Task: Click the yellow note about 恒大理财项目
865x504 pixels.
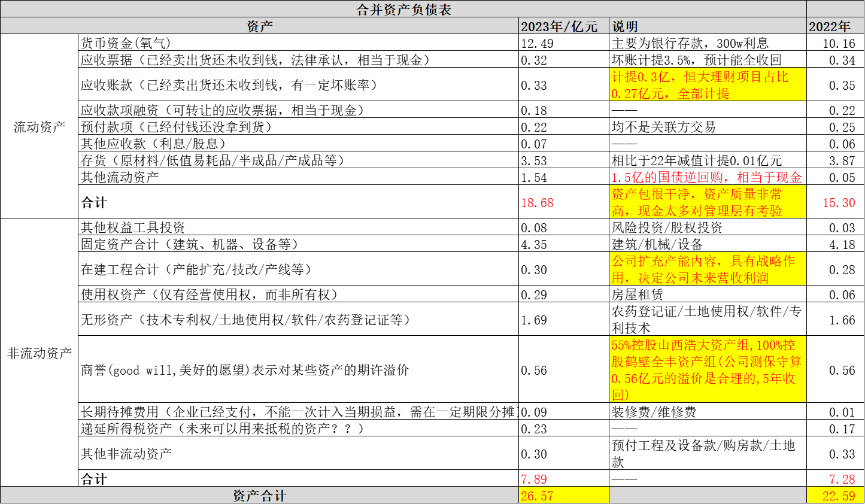Action: pos(707,85)
